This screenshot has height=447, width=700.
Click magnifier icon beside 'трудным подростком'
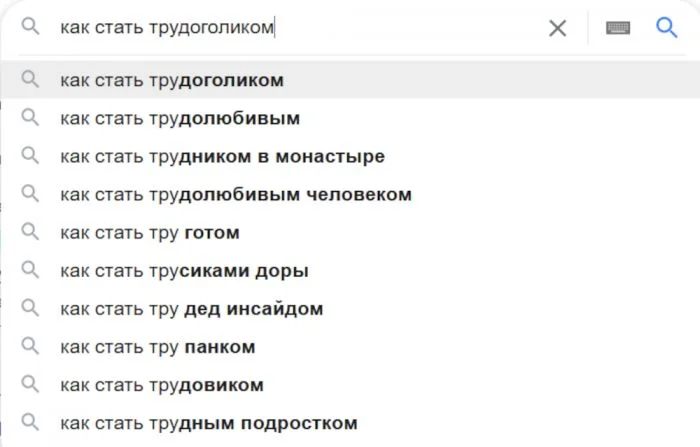[30, 422]
